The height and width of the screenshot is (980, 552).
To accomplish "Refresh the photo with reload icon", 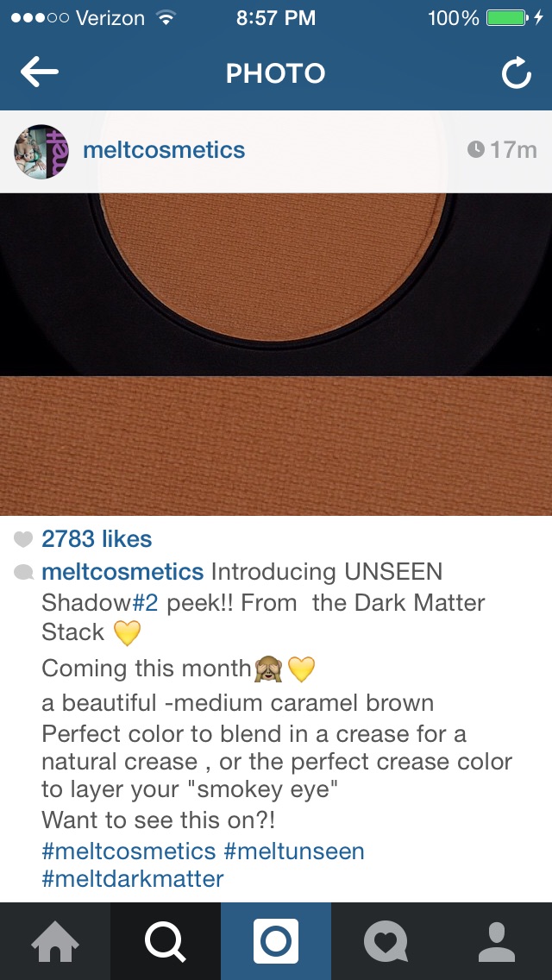I will (517, 73).
